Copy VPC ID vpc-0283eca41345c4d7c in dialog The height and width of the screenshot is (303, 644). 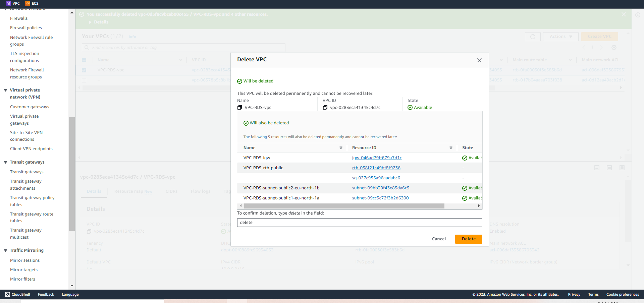325,108
